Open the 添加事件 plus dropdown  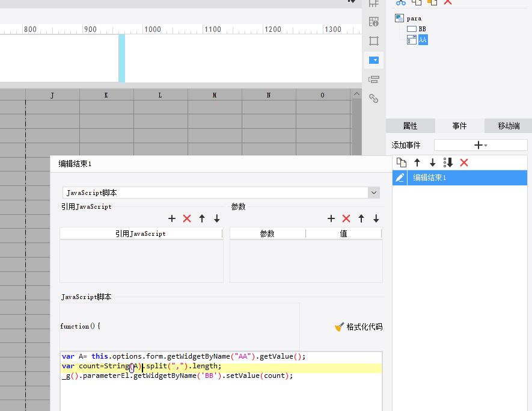(480, 146)
